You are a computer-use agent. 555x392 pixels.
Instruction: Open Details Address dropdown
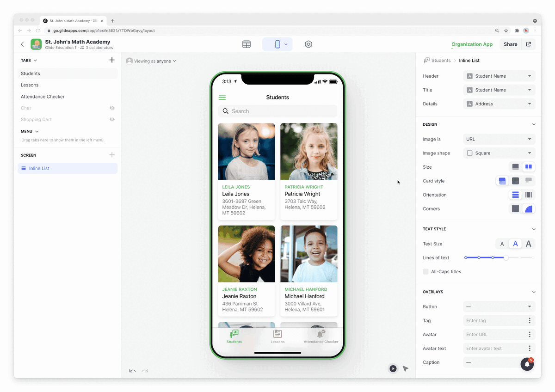tap(499, 104)
